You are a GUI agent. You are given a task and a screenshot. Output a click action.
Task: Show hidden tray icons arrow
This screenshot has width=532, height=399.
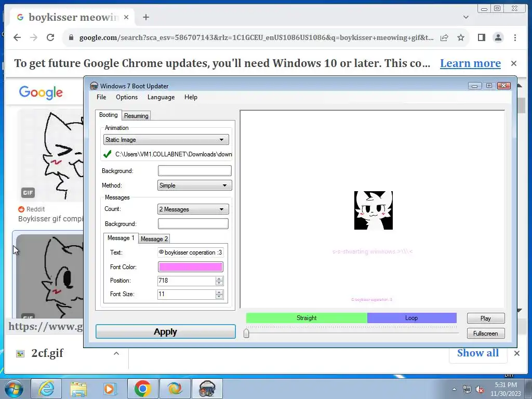click(454, 390)
